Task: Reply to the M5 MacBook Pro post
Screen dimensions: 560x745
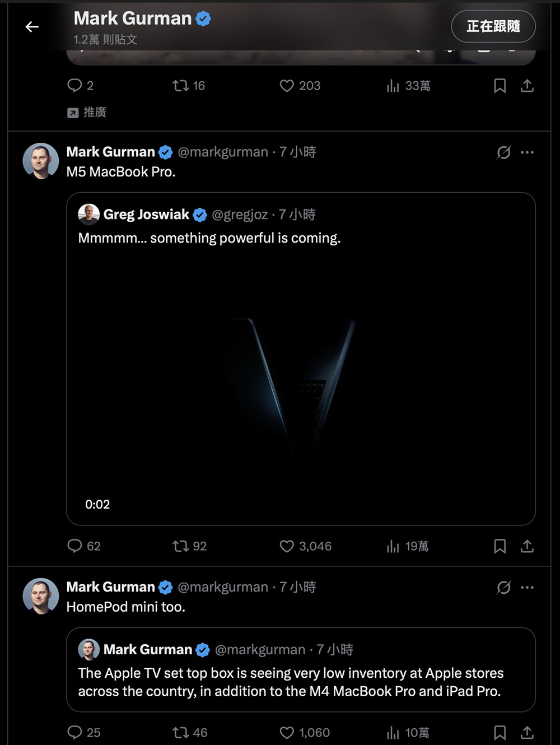Action: 75,546
